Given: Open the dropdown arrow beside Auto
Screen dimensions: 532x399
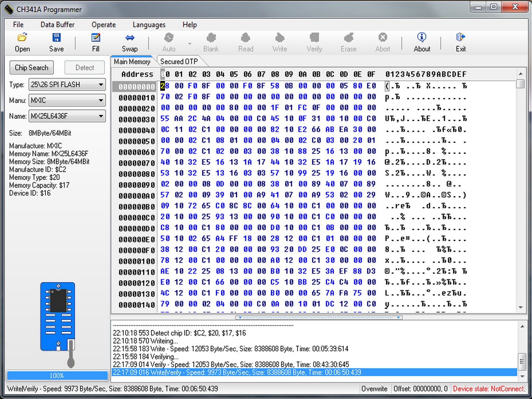Looking at the screenshot, I should coord(190,44).
